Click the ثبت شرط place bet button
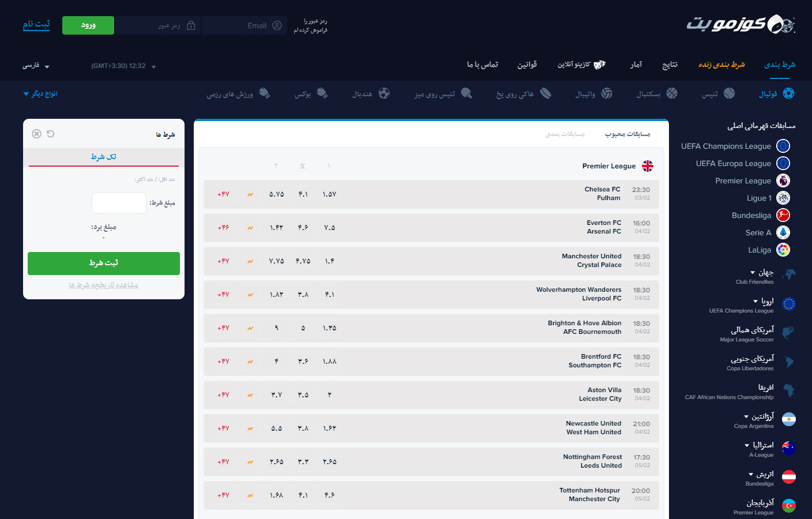Image resolution: width=812 pixels, height=519 pixels. tap(104, 263)
